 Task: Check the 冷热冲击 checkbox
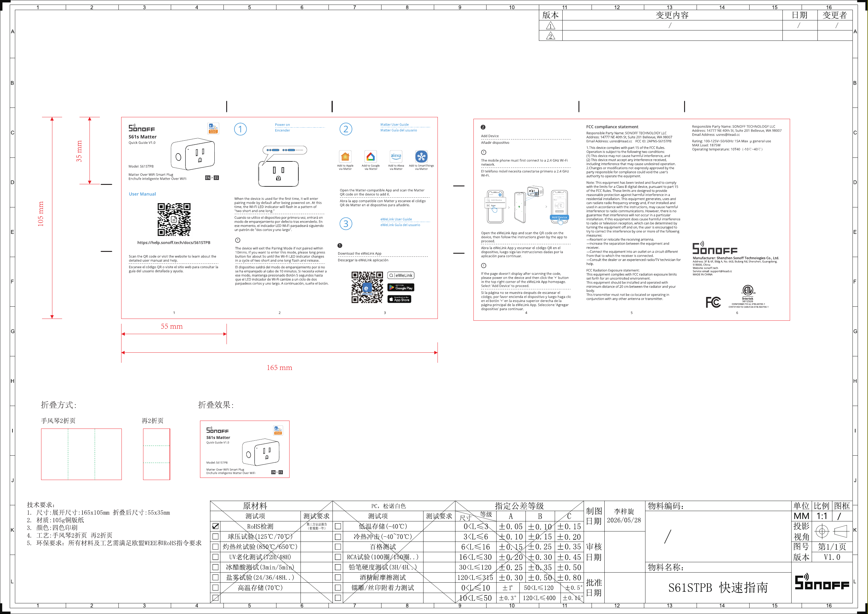(338, 537)
